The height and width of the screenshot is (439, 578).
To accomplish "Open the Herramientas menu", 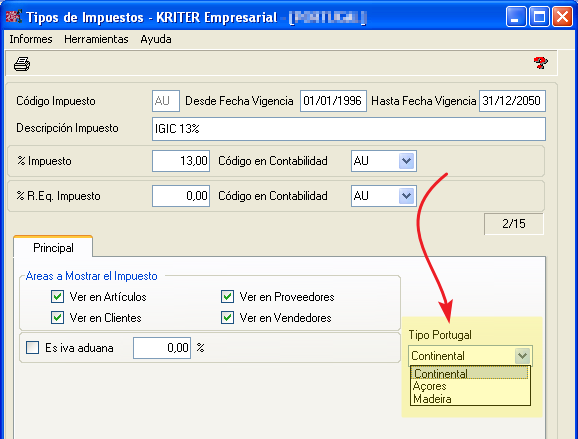I will [96, 39].
